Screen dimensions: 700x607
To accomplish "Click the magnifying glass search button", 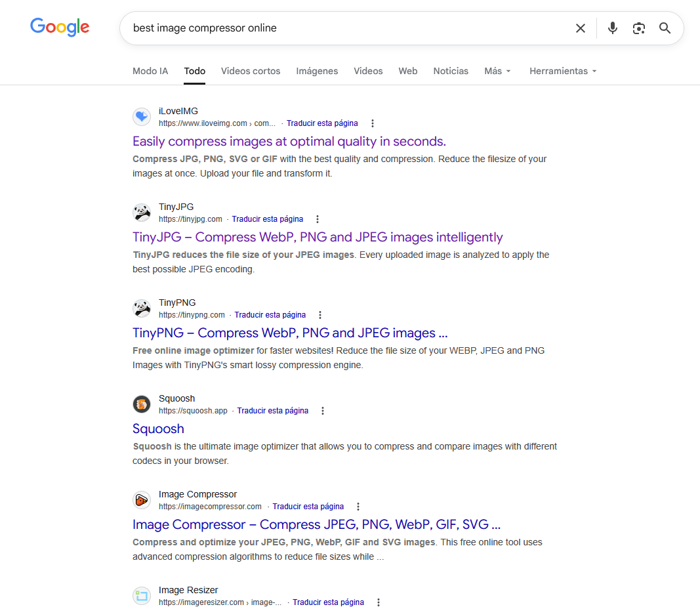I will click(665, 28).
